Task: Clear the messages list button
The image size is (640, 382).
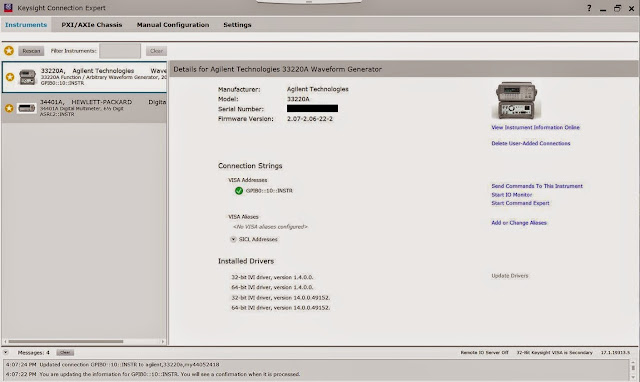Action: tap(65, 352)
